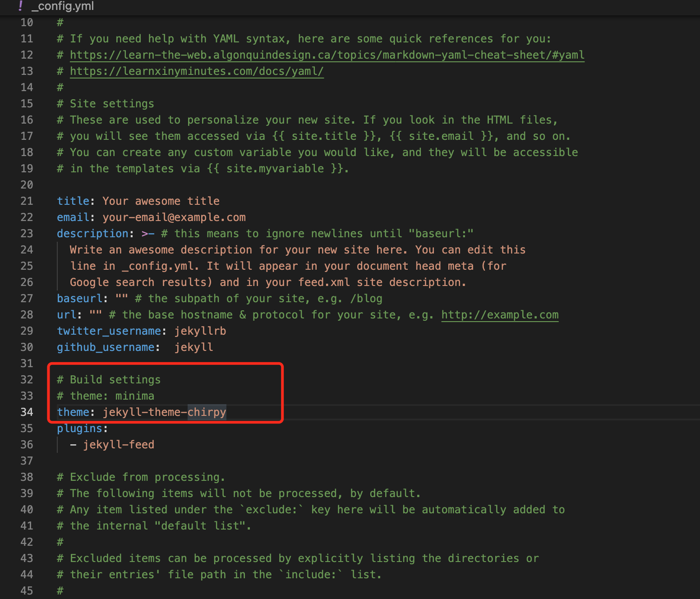The height and width of the screenshot is (599, 700).
Task: Click line number 21 in the gutter
Action: point(27,201)
